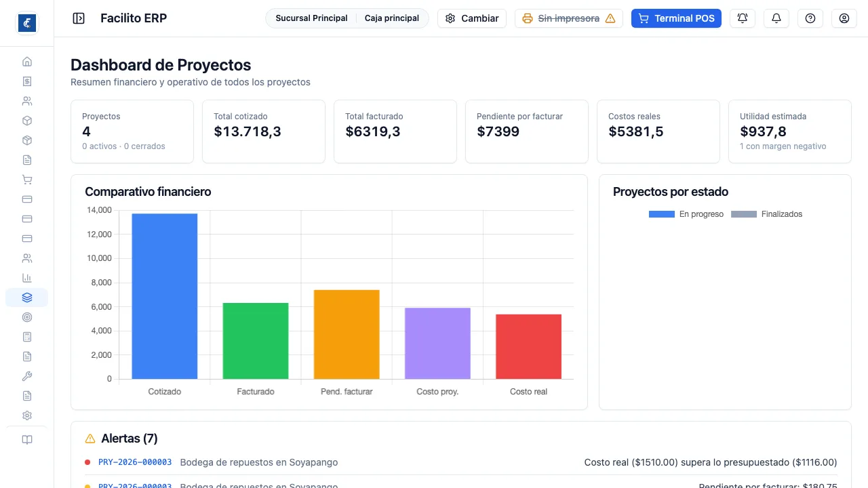868x488 pixels.
Task: Click the Proyectos por estado title
Action: [x=671, y=192]
